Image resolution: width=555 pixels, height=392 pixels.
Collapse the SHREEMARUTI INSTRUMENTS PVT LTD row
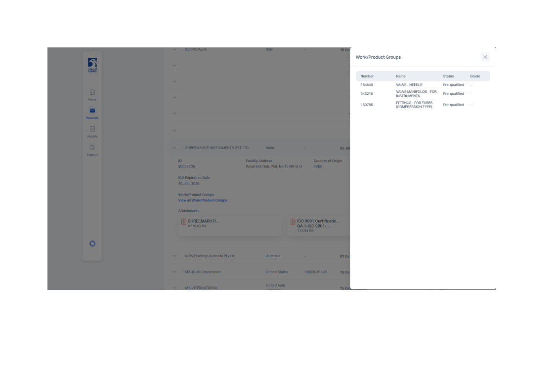pos(174,148)
